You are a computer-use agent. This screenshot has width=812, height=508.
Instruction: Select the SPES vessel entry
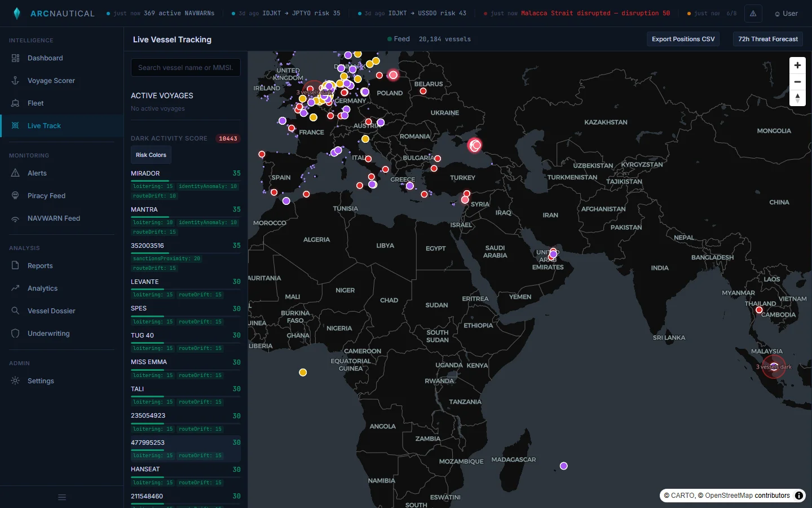(186, 315)
